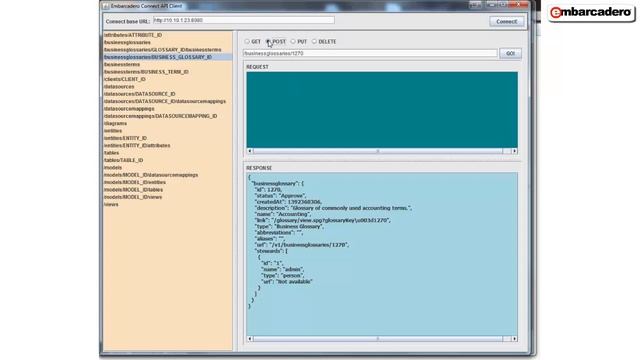The image size is (640, 360).
Task: Focus the Connect base URL field
Action: 244,20
